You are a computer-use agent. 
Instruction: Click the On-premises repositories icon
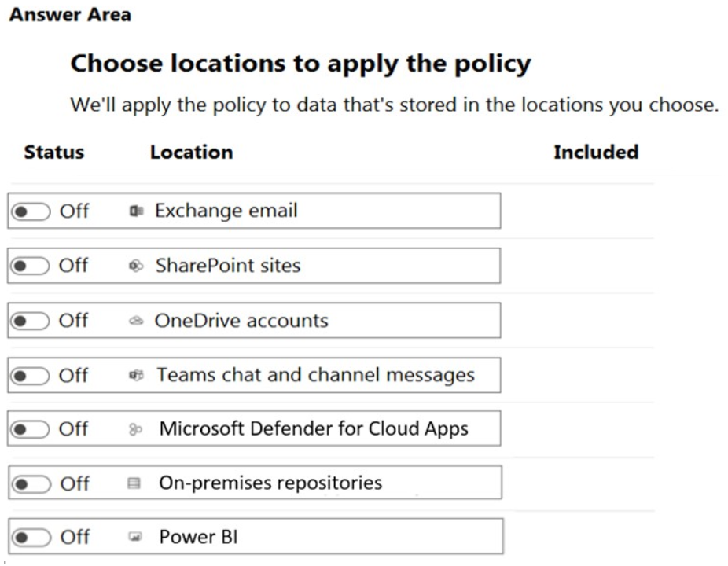[134, 483]
